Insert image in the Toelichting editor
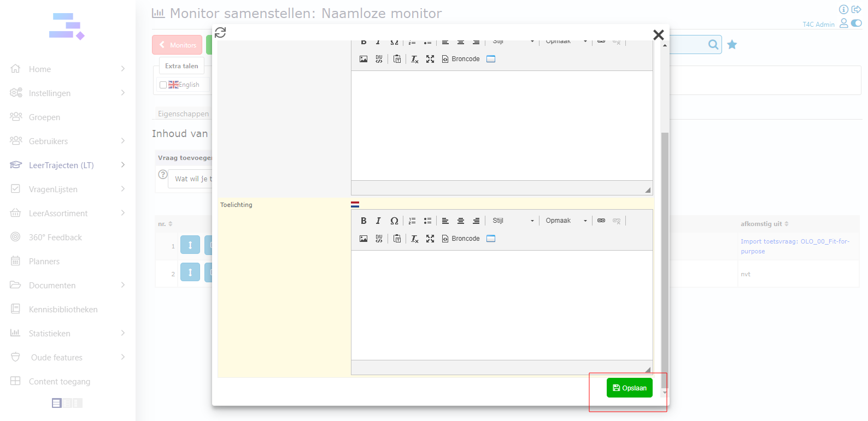 tap(363, 239)
